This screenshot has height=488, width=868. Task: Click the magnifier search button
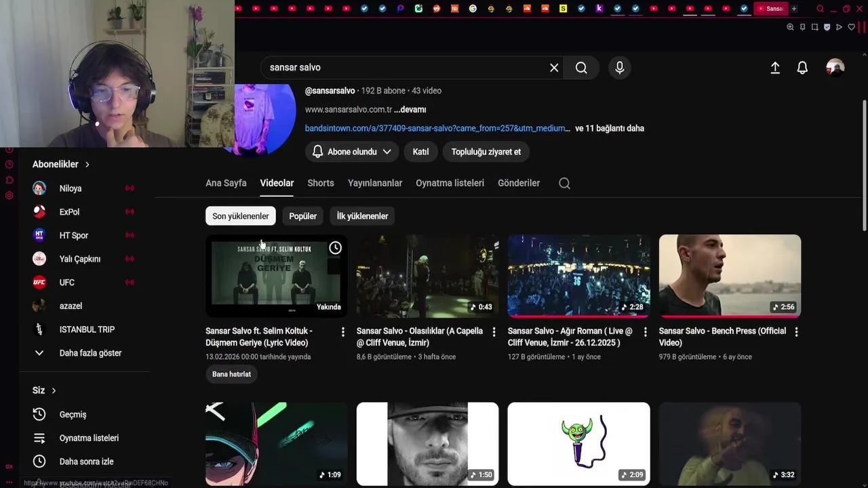click(x=581, y=68)
